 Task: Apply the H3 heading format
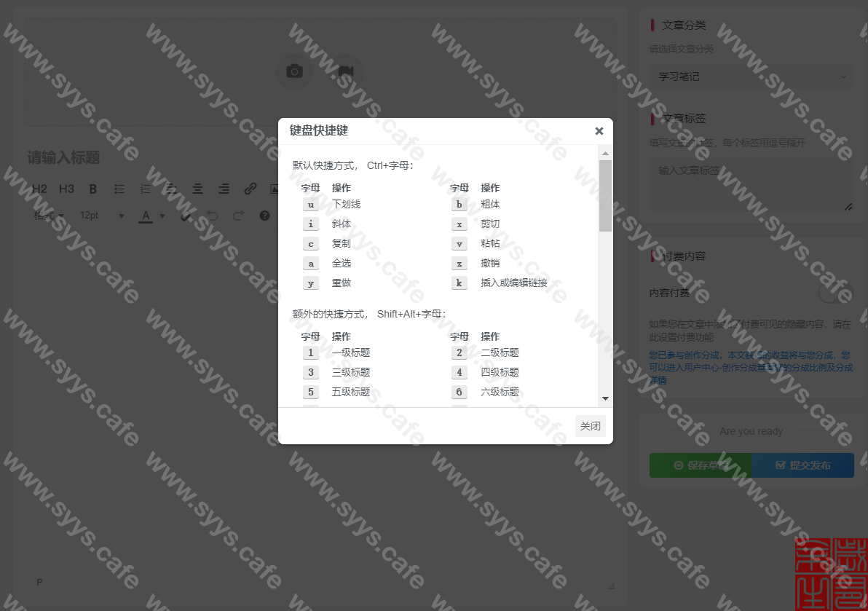coord(66,189)
